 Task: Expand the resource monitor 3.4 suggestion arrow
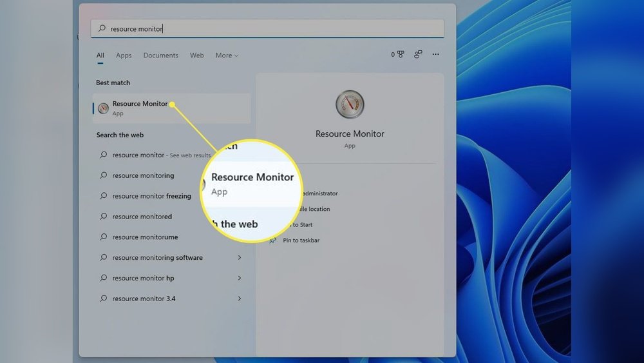point(240,299)
